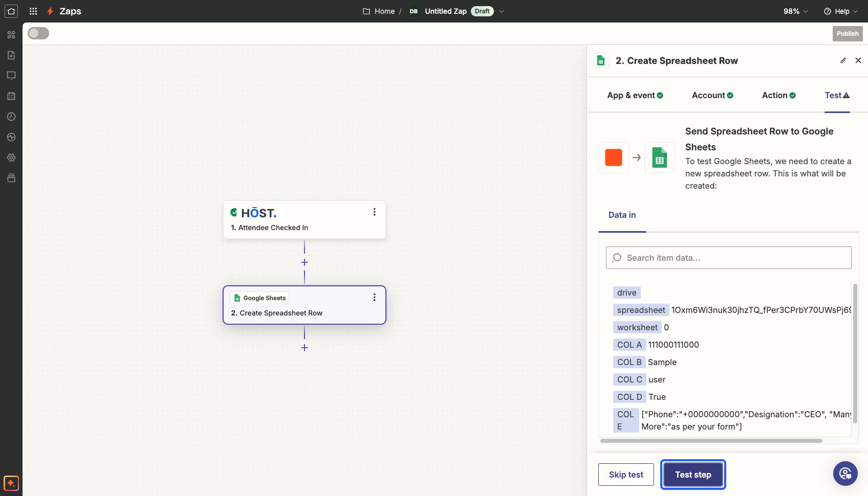Image resolution: width=868 pixels, height=496 pixels.
Task: Open the sidebar activity status icon
Action: click(x=11, y=137)
